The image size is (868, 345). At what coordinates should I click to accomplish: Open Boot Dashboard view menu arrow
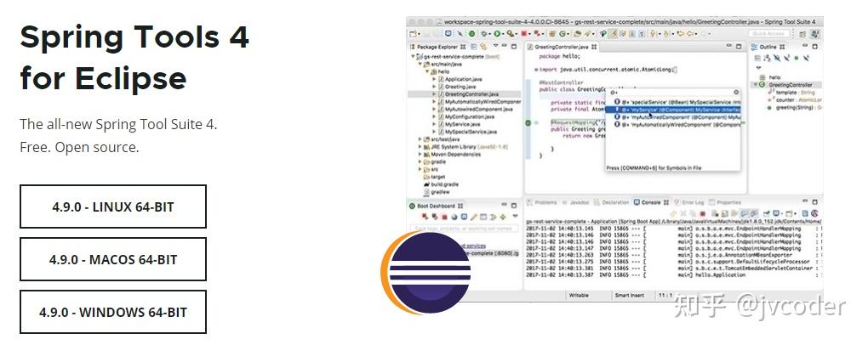pos(515,216)
